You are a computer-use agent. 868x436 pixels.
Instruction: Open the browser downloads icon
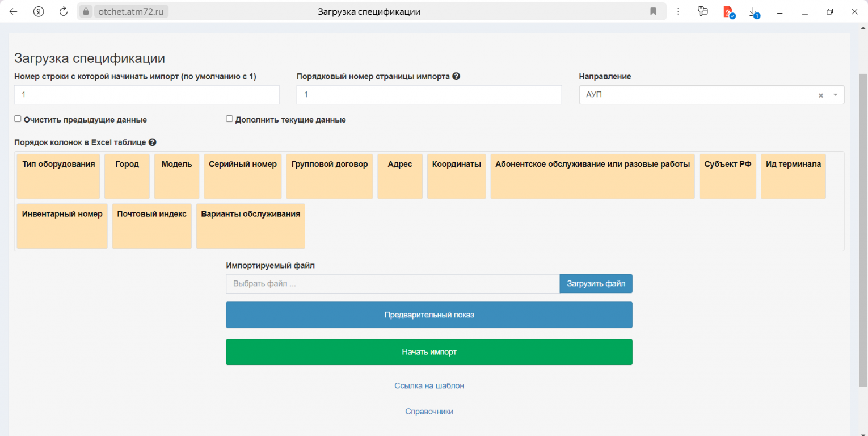(x=753, y=11)
